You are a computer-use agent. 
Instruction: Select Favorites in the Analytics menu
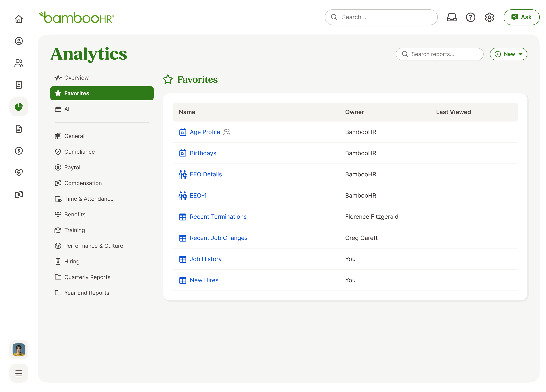[x=102, y=93]
